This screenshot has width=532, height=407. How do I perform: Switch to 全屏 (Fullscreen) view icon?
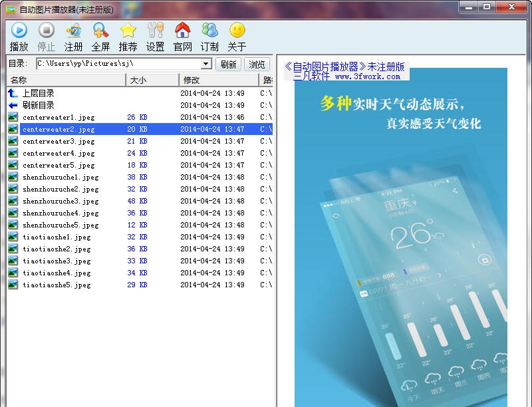(100, 31)
